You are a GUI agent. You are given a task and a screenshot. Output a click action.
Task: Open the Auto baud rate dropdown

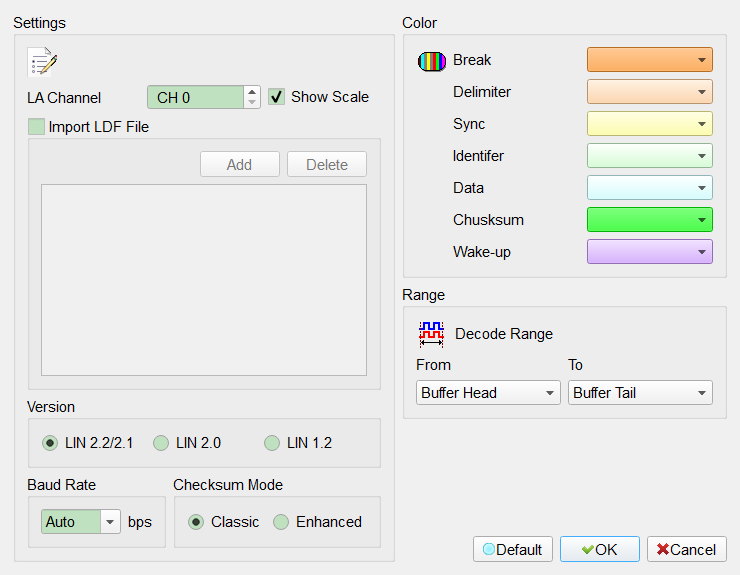pos(81,522)
